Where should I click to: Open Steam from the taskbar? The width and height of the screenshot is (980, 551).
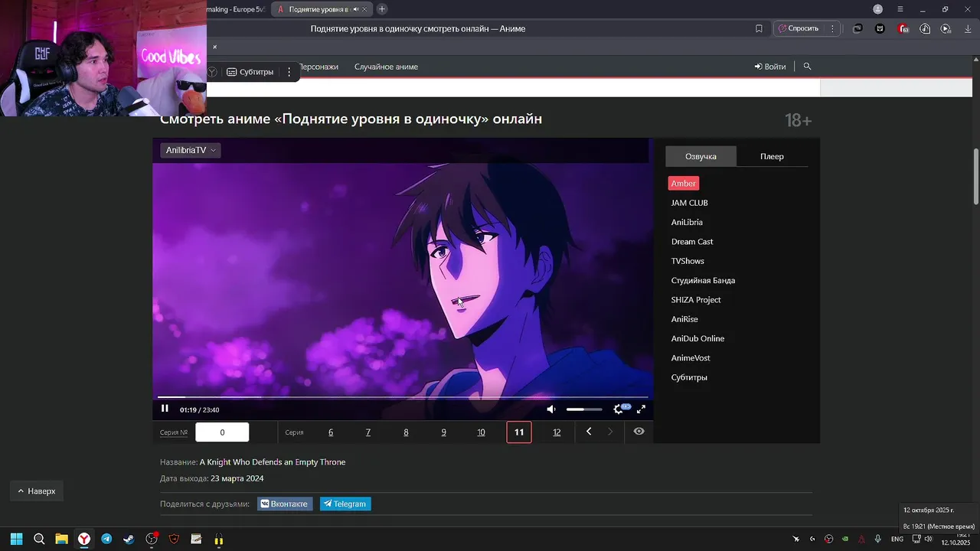tap(129, 539)
